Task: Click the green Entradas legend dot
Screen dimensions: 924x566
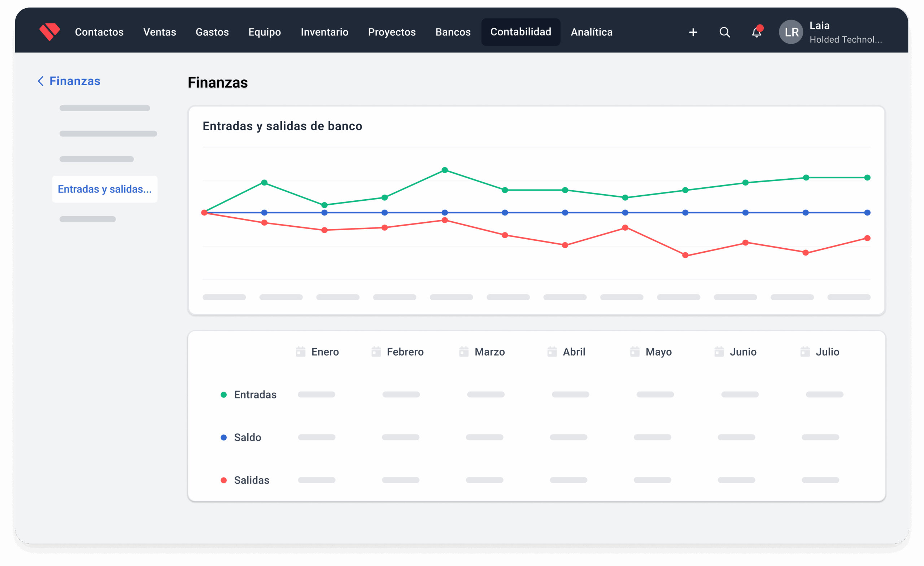Action: 223,395
